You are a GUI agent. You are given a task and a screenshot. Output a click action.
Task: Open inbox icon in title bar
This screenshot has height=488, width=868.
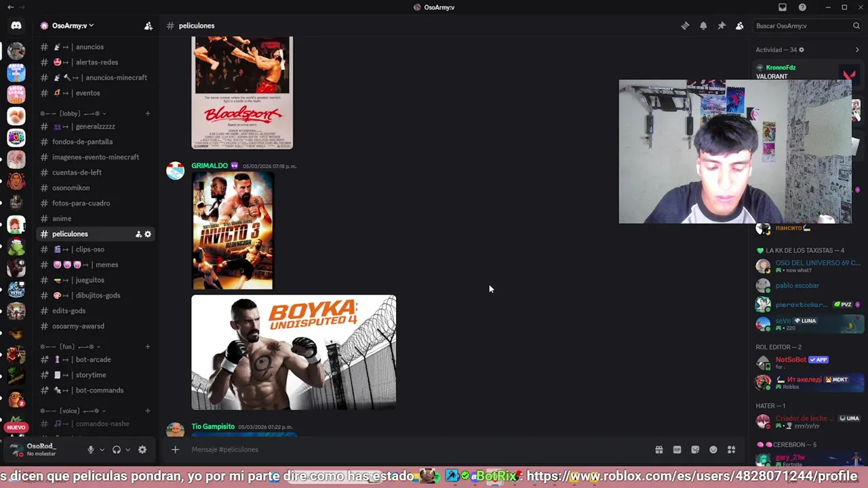(x=783, y=7)
